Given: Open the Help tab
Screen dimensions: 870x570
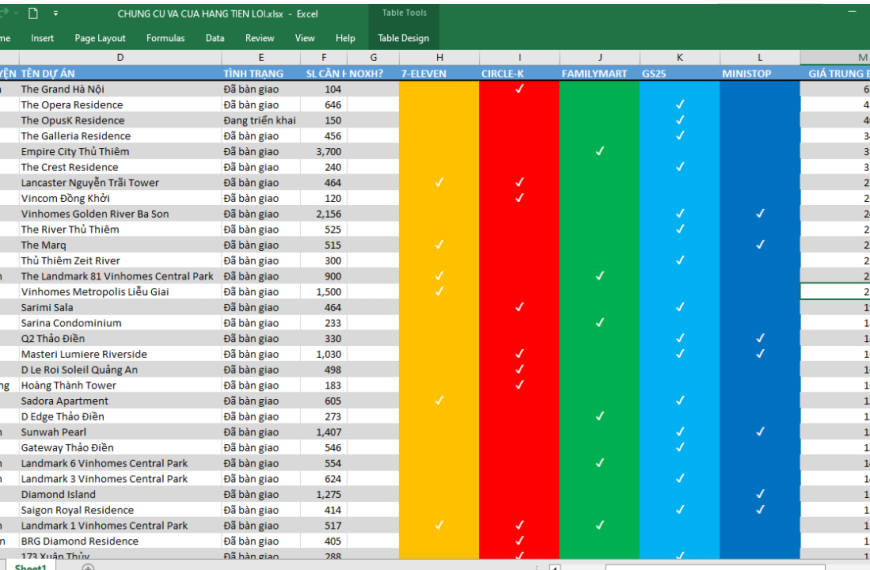Looking at the screenshot, I should [x=345, y=38].
